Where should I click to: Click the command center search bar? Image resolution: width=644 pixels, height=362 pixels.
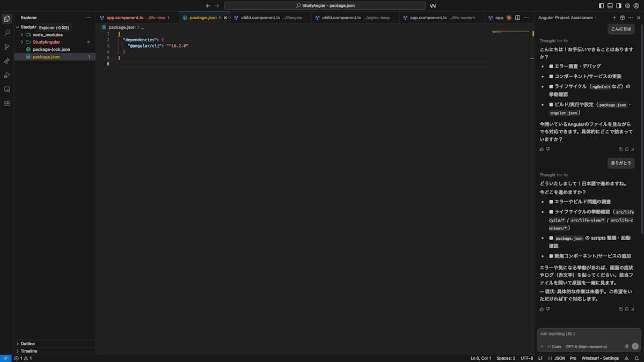tap(325, 6)
